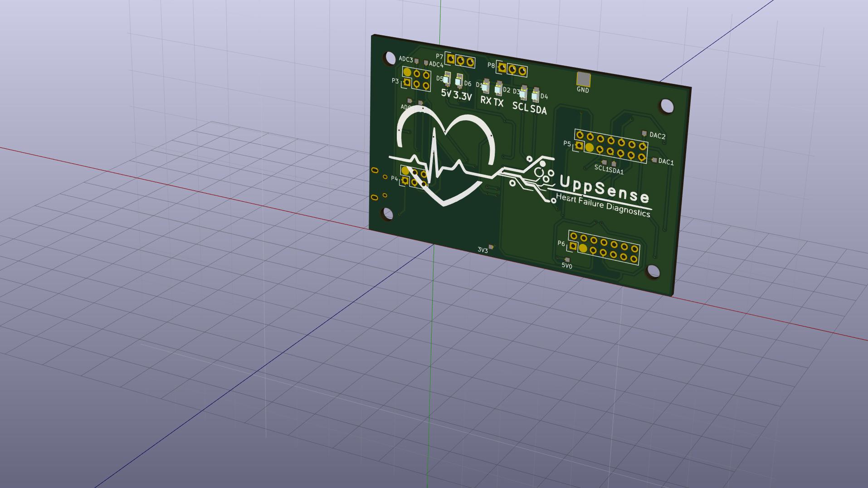Click the DAC1 test point pad
The width and height of the screenshot is (868, 488).
tap(654, 160)
